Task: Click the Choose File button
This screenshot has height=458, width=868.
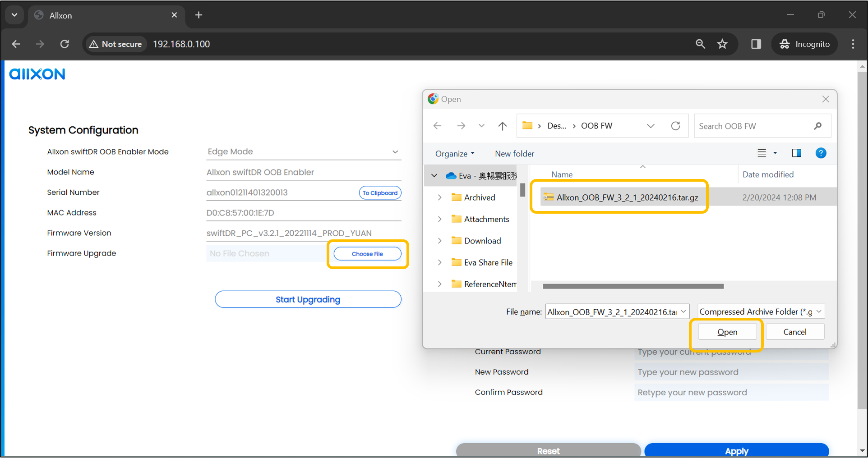Action: click(x=367, y=254)
